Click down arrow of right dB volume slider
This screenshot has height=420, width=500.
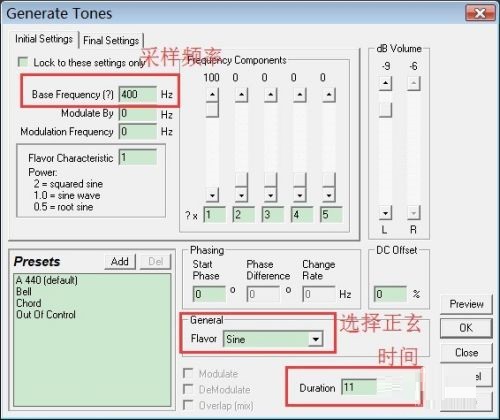(x=413, y=213)
